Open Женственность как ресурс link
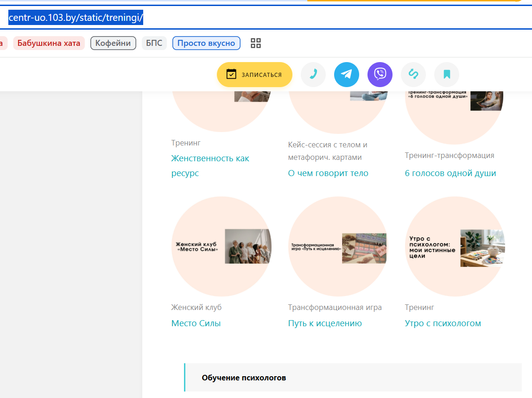 click(210, 165)
